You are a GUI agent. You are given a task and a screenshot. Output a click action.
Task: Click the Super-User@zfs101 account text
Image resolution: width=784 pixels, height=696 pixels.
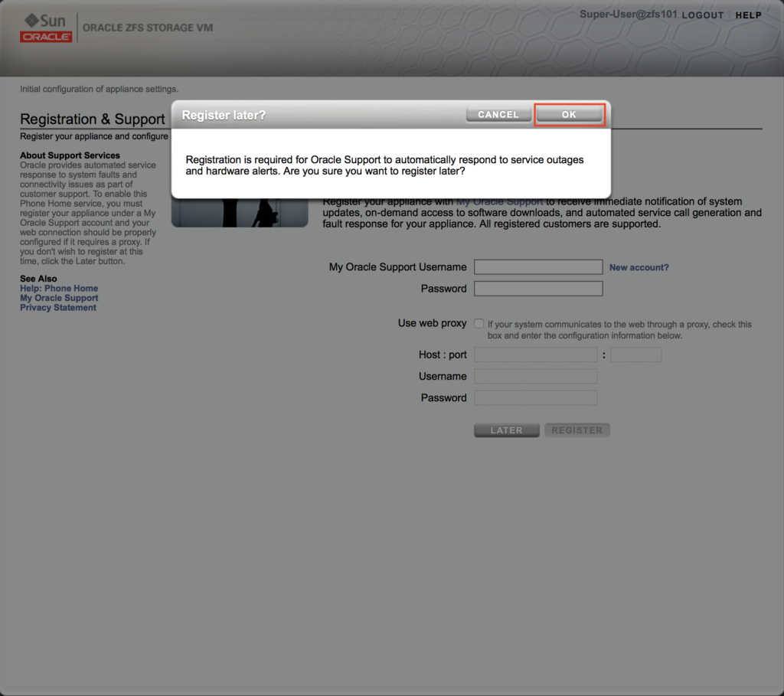coord(628,14)
